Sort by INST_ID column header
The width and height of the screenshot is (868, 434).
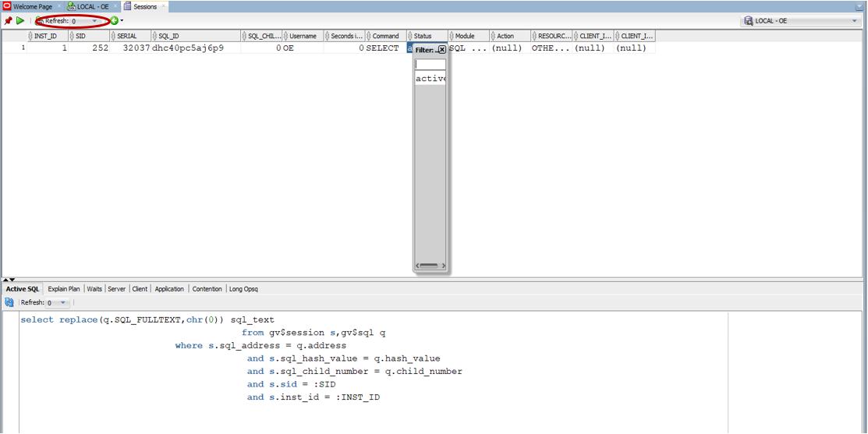[x=48, y=36]
